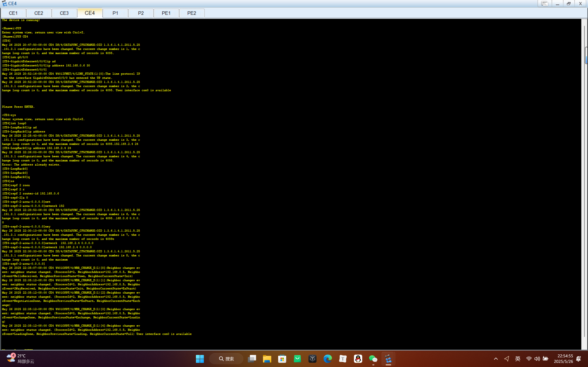This screenshot has height=367, width=588.
Task: Open the Windows Start menu
Action: pyautogui.click(x=200, y=359)
